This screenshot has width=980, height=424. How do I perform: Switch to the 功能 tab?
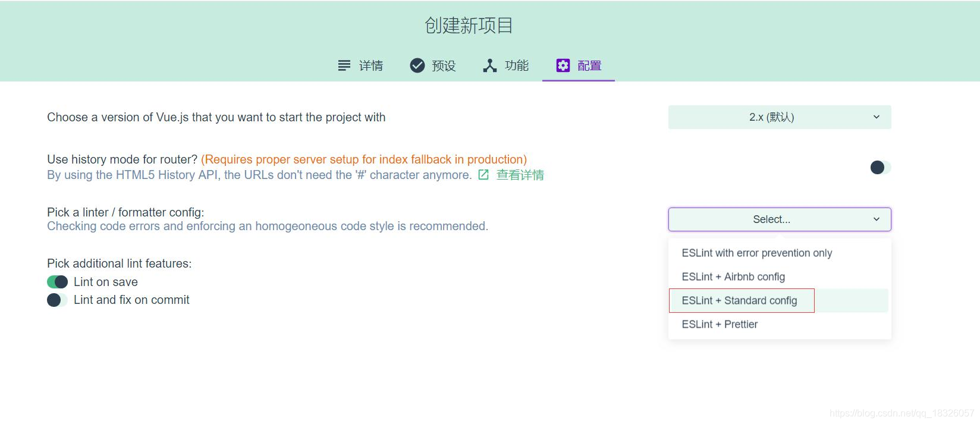click(516, 65)
